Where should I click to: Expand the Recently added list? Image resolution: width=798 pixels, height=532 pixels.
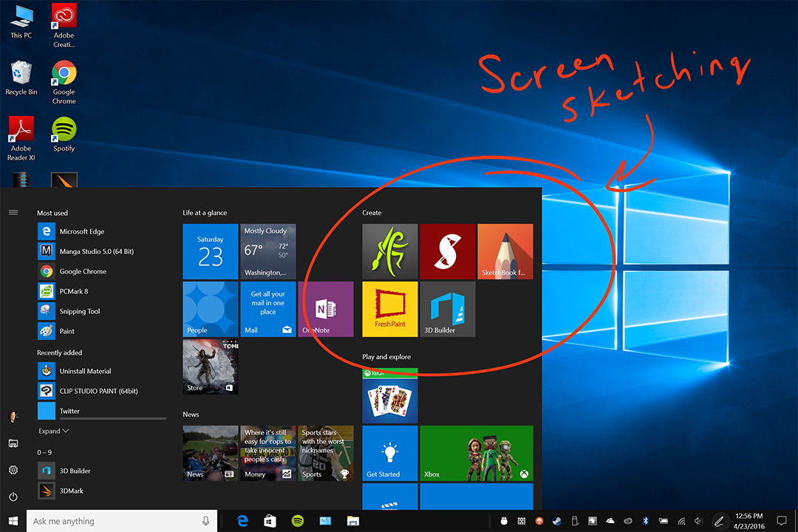[x=53, y=431]
